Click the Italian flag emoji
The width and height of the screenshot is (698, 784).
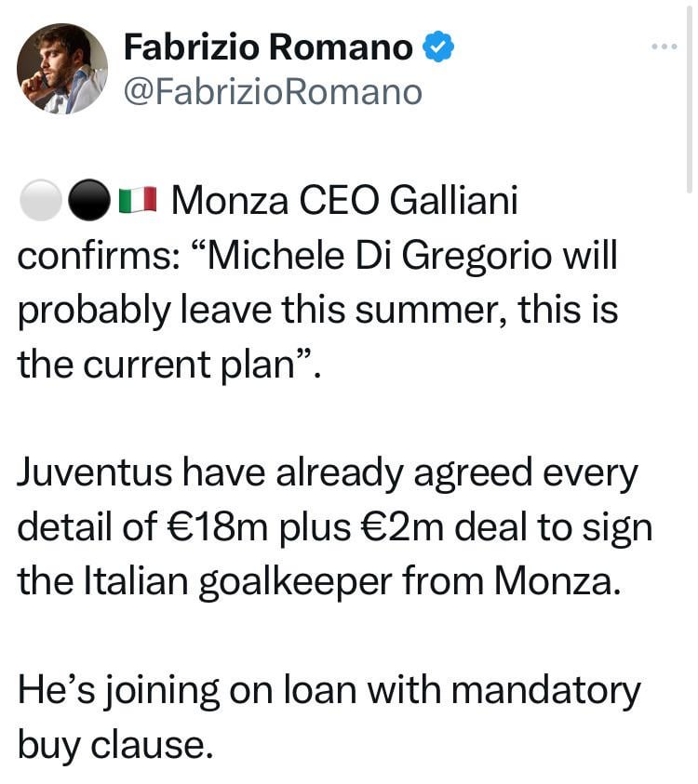138,200
